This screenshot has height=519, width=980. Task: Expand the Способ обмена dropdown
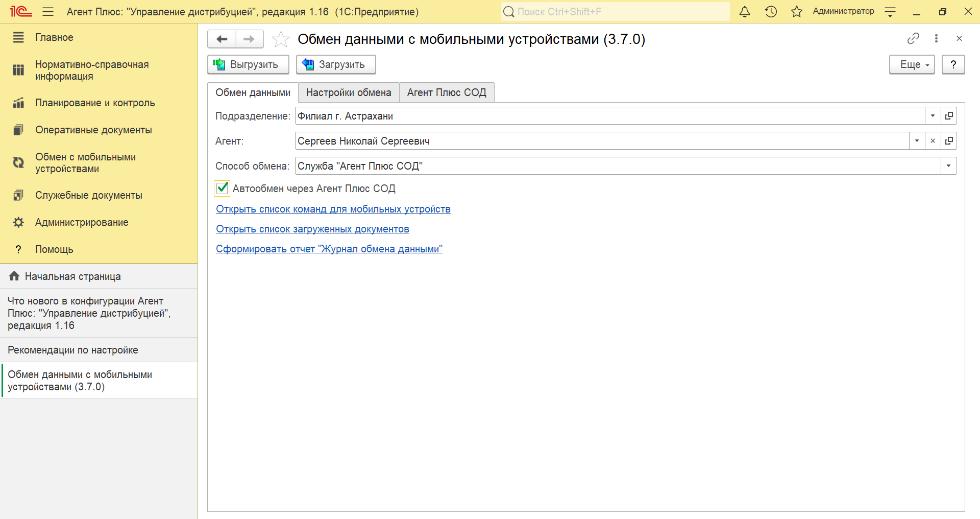(949, 166)
